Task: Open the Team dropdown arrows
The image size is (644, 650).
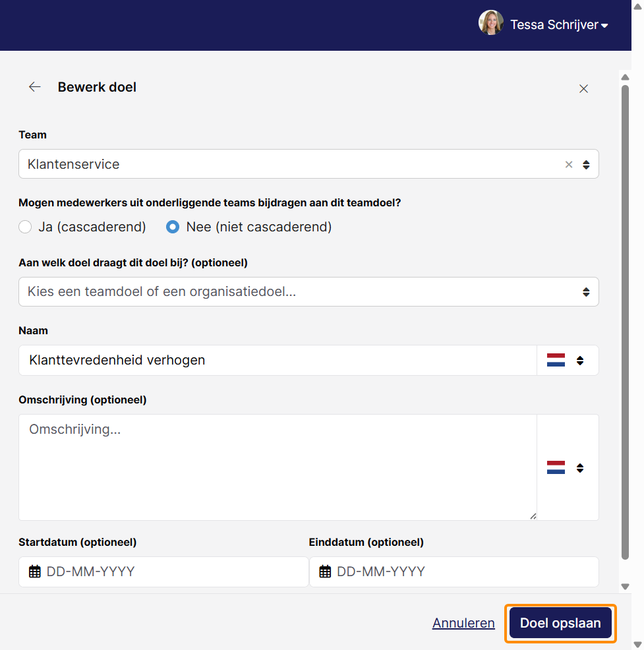Action: point(586,165)
